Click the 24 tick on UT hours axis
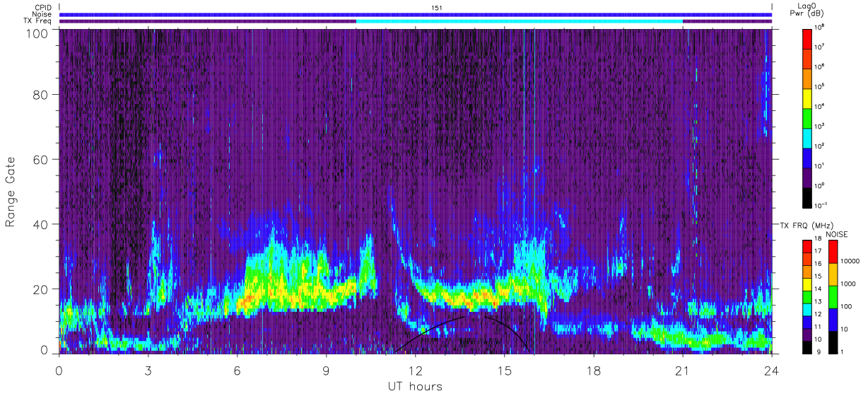 coord(772,370)
